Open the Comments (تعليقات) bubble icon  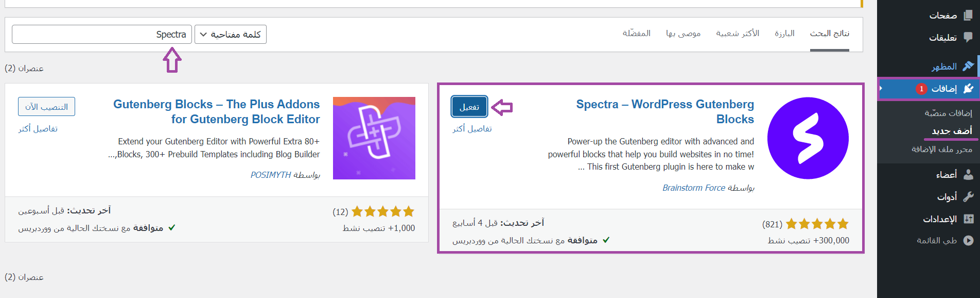(968, 37)
